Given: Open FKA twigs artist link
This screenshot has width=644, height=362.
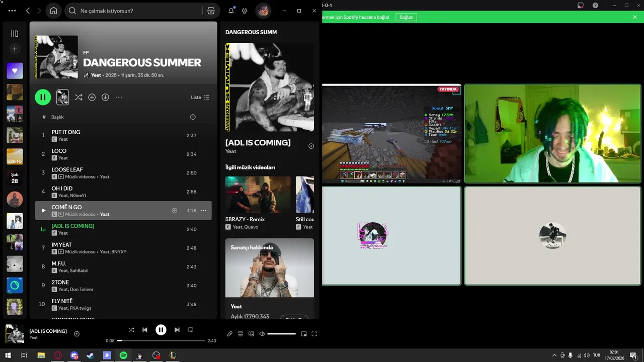Looking at the screenshot, I should [x=81, y=308].
